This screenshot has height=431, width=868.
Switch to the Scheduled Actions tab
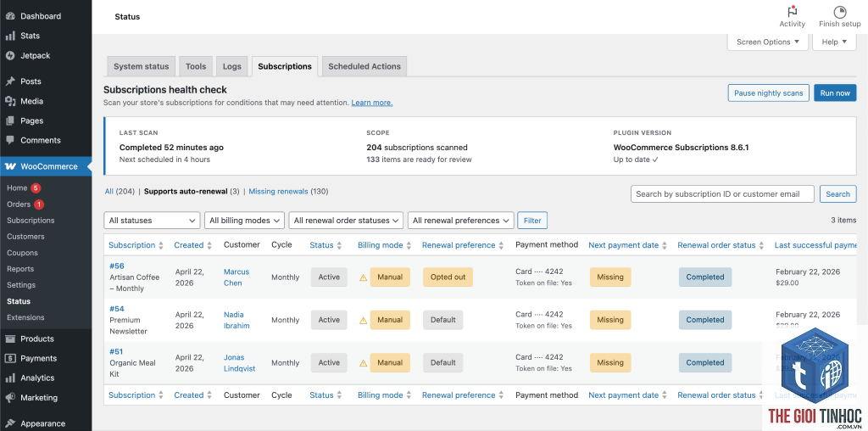pyautogui.click(x=364, y=66)
